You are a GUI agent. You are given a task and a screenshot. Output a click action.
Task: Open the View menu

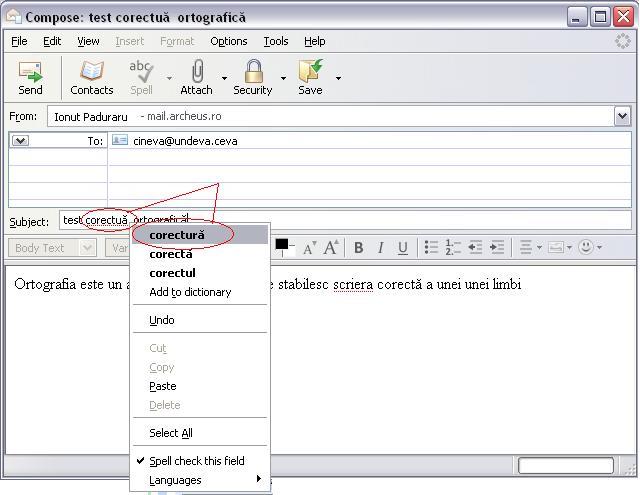pos(88,41)
